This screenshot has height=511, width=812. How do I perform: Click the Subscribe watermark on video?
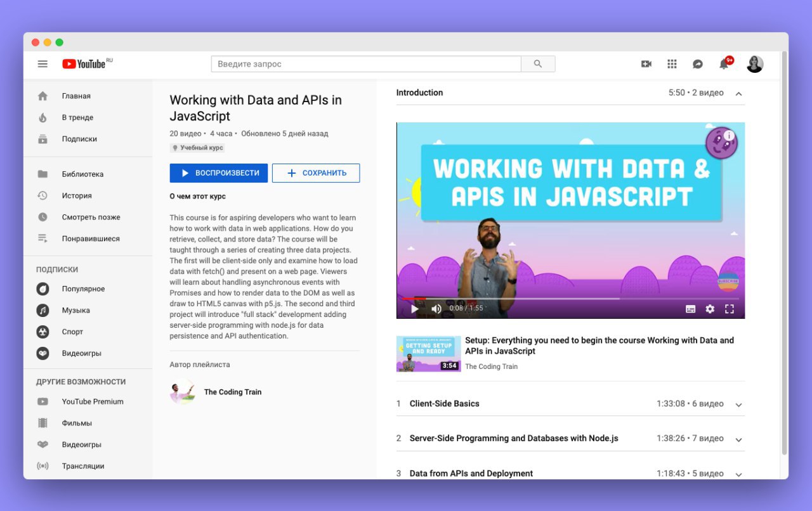click(x=728, y=280)
